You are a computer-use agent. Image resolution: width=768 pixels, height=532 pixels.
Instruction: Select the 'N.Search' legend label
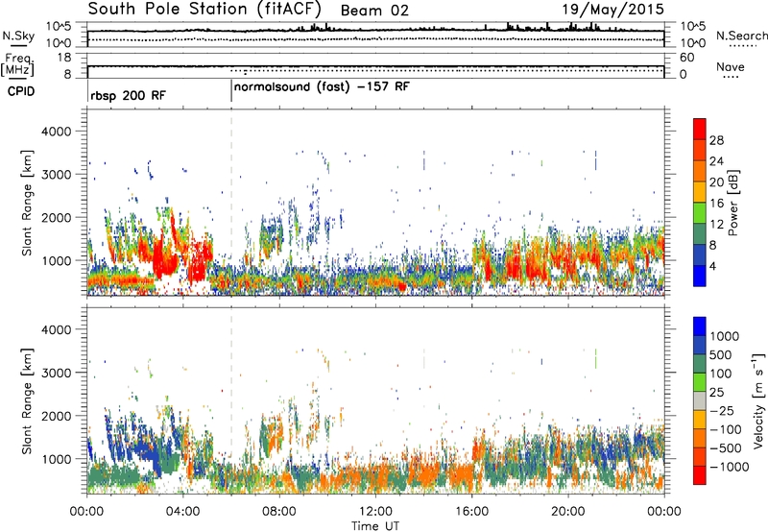click(741, 36)
